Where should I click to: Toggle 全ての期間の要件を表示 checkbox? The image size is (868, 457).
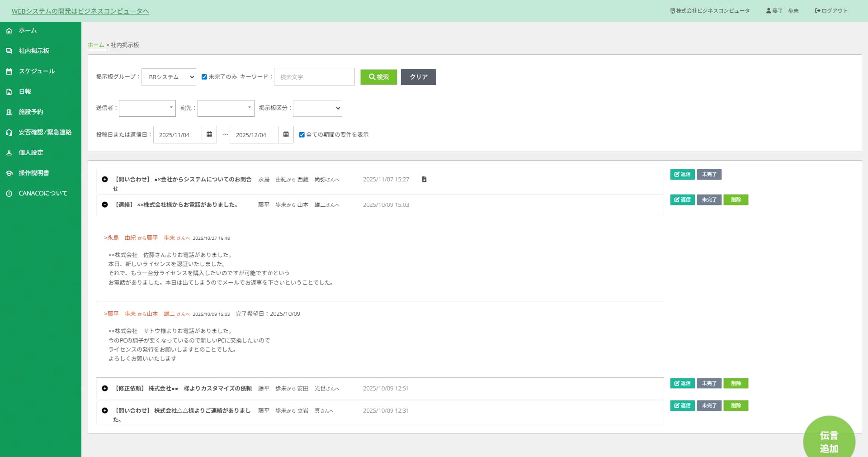pos(302,135)
